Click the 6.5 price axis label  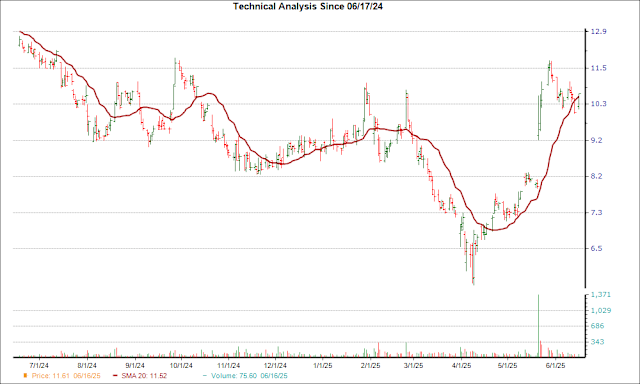click(x=597, y=249)
